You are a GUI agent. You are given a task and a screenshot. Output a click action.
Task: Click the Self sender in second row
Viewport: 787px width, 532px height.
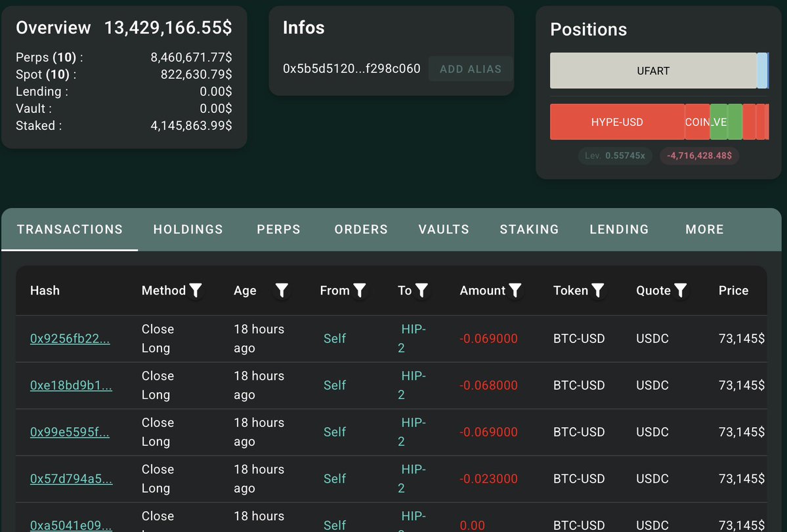click(x=334, y=385)
